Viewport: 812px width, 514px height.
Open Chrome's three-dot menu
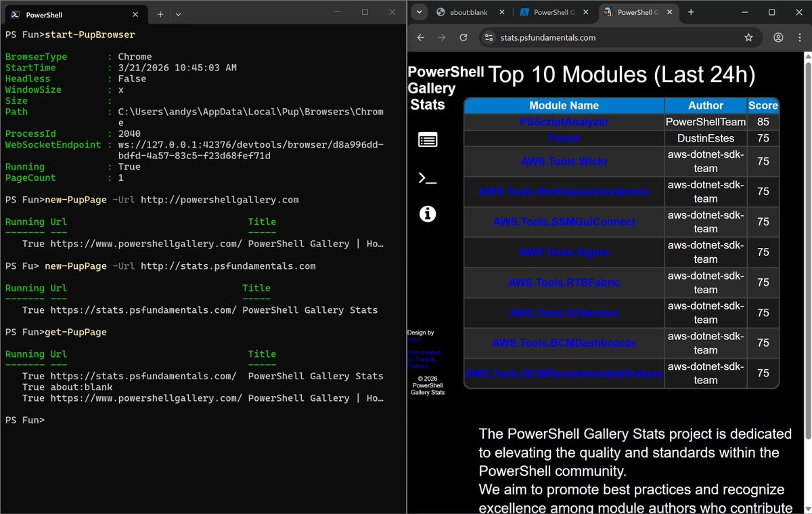799,38
